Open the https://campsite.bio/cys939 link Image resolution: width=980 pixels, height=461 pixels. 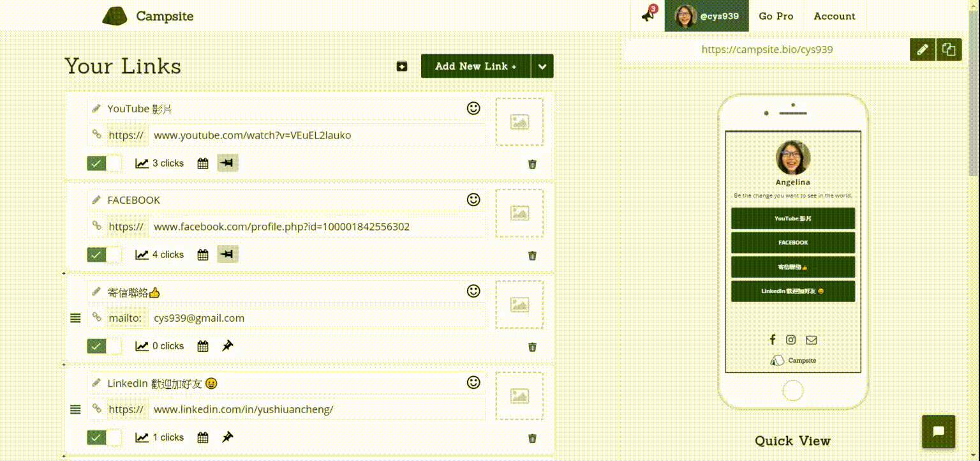click(767, 49)
